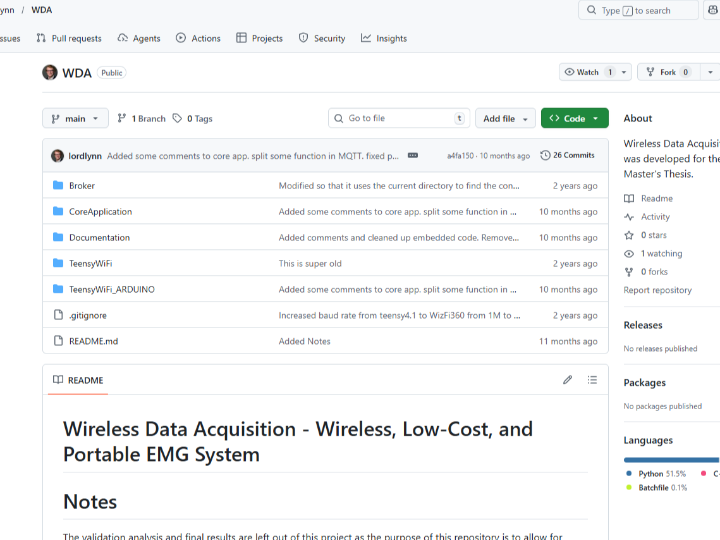The height and width of the screenshot is (540, 720).
Task: Switch to the Pull requests tab
Action: [69, 38]
